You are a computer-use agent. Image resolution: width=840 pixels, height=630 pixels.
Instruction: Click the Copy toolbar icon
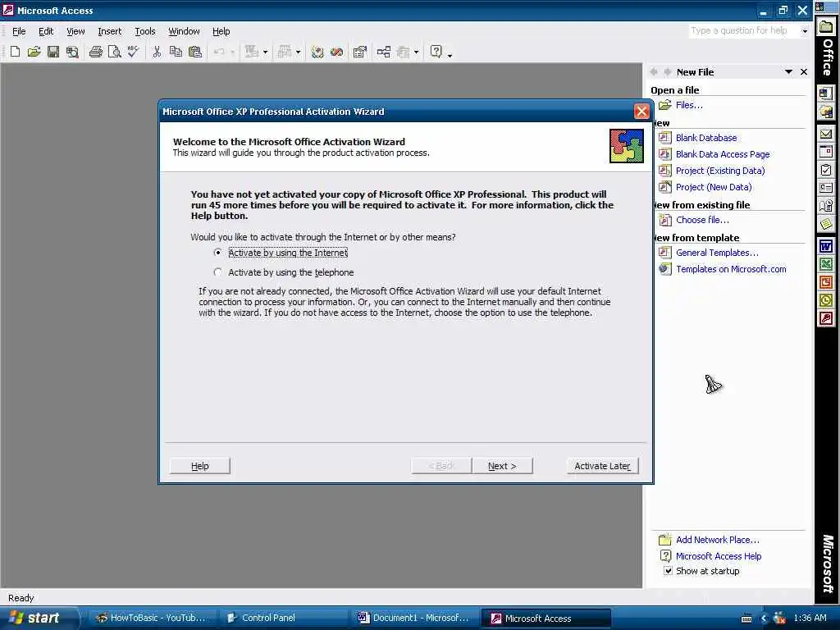[x=176, y=52]
